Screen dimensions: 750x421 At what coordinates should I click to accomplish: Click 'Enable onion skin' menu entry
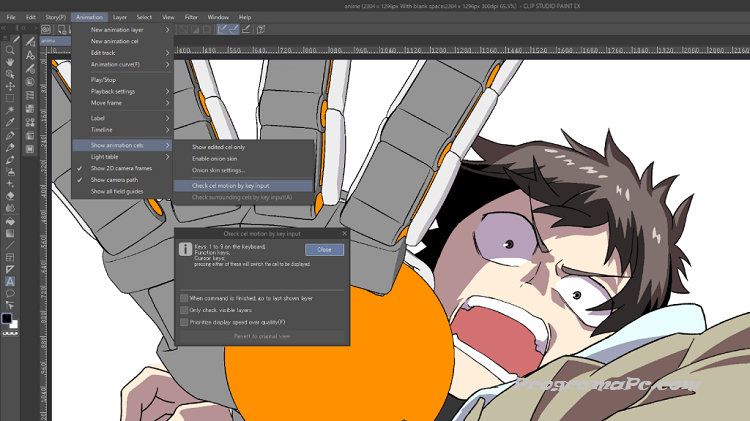[215, 159]
